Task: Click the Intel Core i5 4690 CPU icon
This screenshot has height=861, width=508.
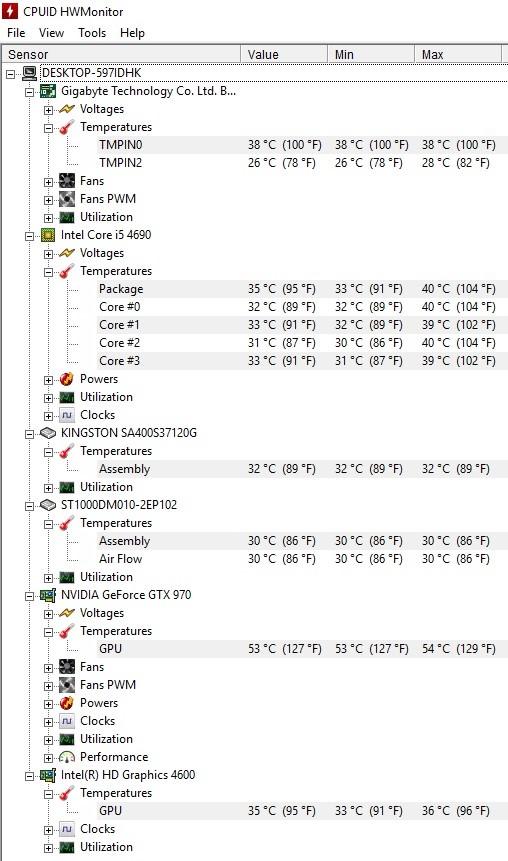Action: [48, 235]
